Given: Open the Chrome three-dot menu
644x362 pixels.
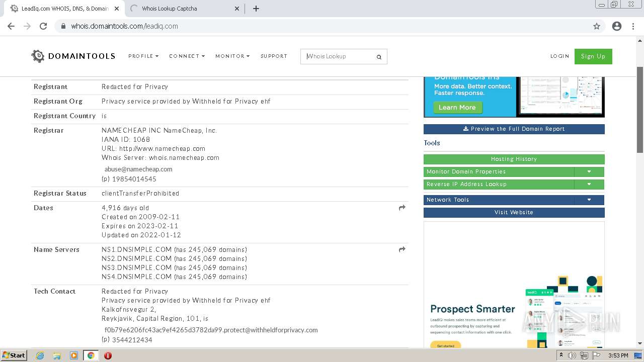Looking at the screenshot, I should pos(633,26).
